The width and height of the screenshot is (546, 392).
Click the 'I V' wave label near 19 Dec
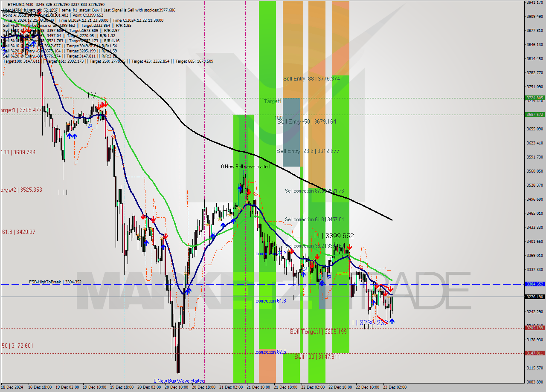(92, 94)
